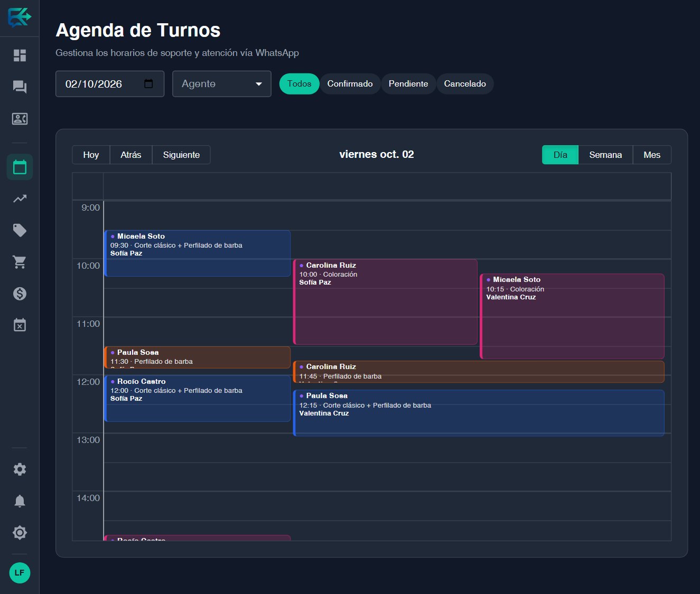
Task: Click the 13:00 time label
Action: [x=88, y=440]
